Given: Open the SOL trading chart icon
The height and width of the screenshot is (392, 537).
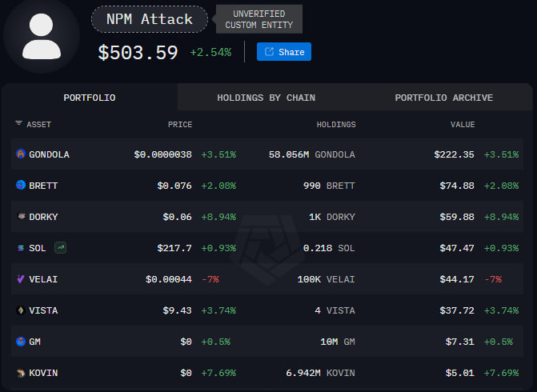Looking at the screenshot, I should tap(61, 247).
